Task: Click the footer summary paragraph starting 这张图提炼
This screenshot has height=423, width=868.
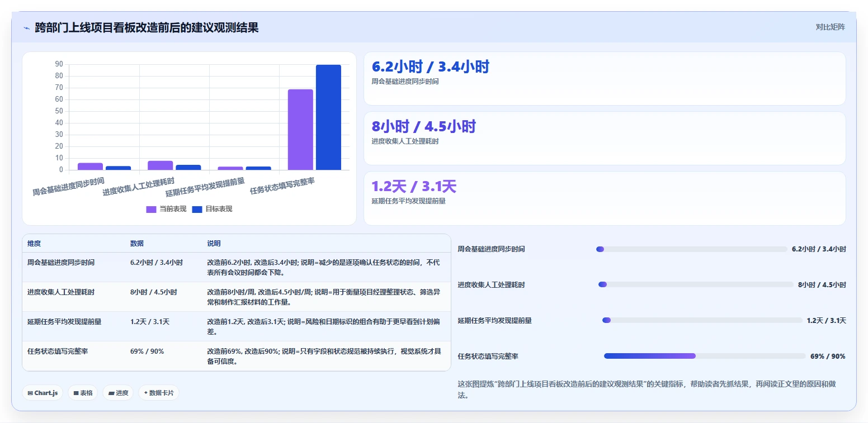Action: coord(647,389)
